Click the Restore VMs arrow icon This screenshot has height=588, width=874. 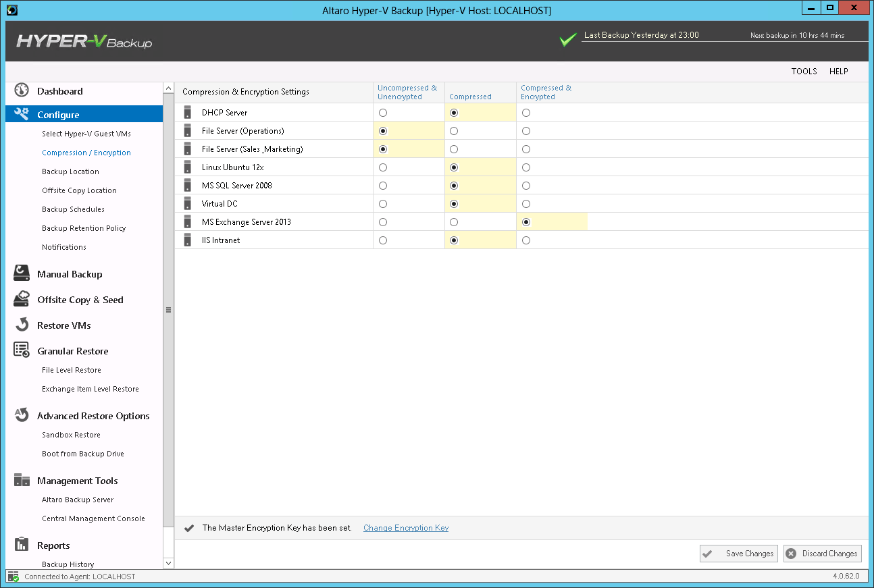(x=22, y=325)
